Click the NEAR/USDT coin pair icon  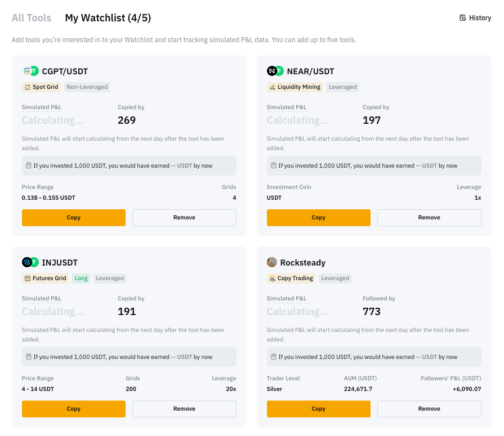(275, 71)
